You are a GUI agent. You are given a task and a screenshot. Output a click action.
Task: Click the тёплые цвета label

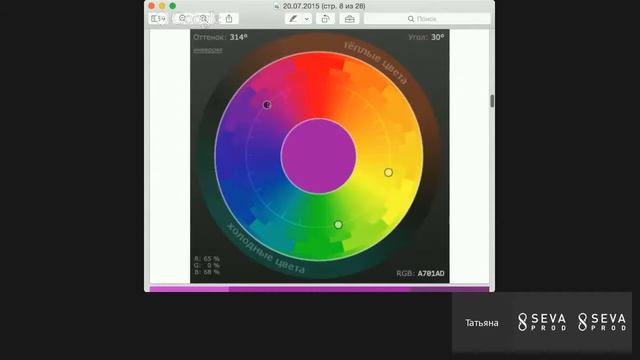point(376,62)
